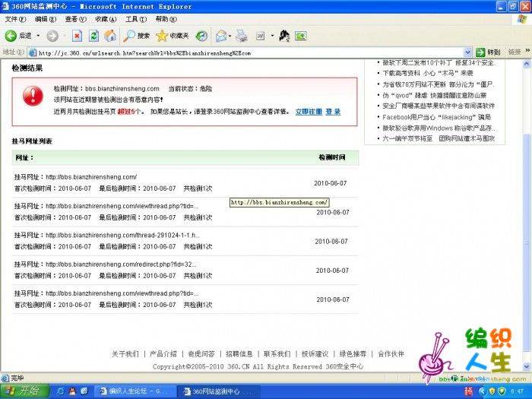
Task: Click the 登录 login link
Action: pos(333,112)
